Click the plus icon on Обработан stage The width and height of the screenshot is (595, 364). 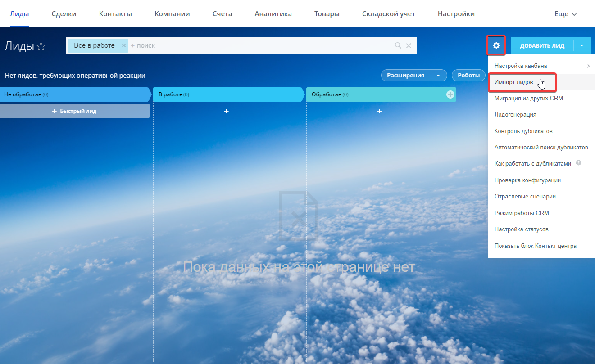[x=450, y=94]
